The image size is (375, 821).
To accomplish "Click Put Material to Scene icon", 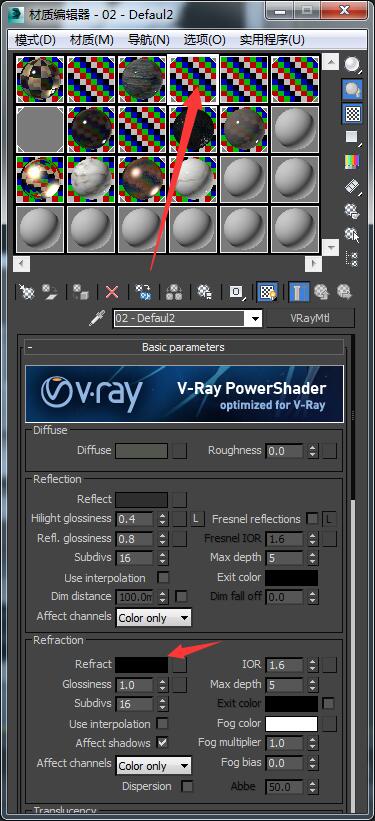I will tap(50, 292).
